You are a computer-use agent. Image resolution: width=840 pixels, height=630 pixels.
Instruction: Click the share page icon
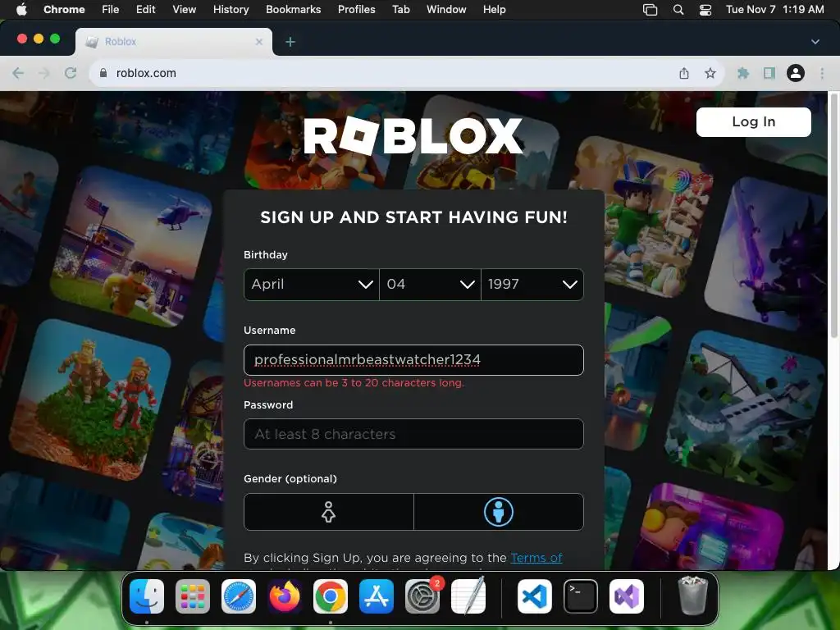tap(684, 73)
